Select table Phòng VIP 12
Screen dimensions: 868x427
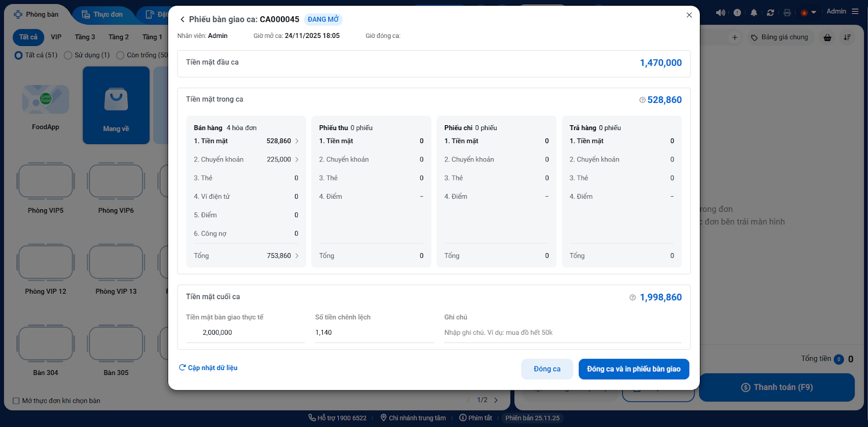[46, 269]
